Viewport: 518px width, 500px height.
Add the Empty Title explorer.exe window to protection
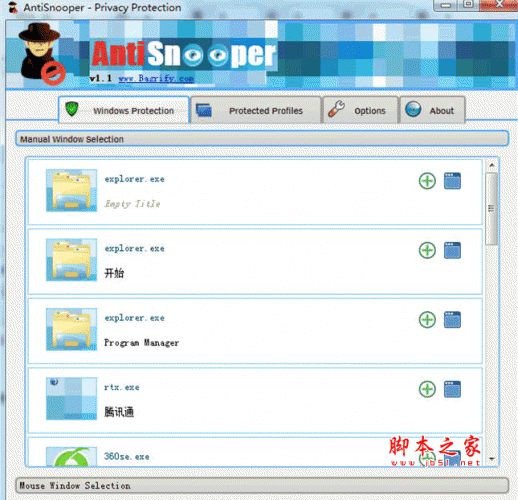[427, 181]
